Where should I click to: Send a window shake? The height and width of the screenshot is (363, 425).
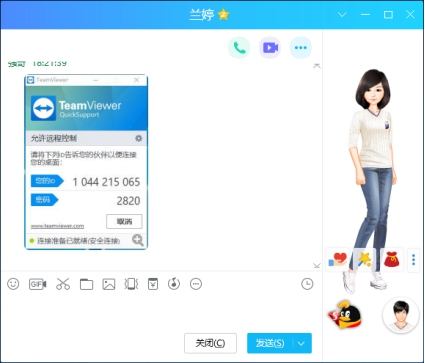(x=131, y=284)
